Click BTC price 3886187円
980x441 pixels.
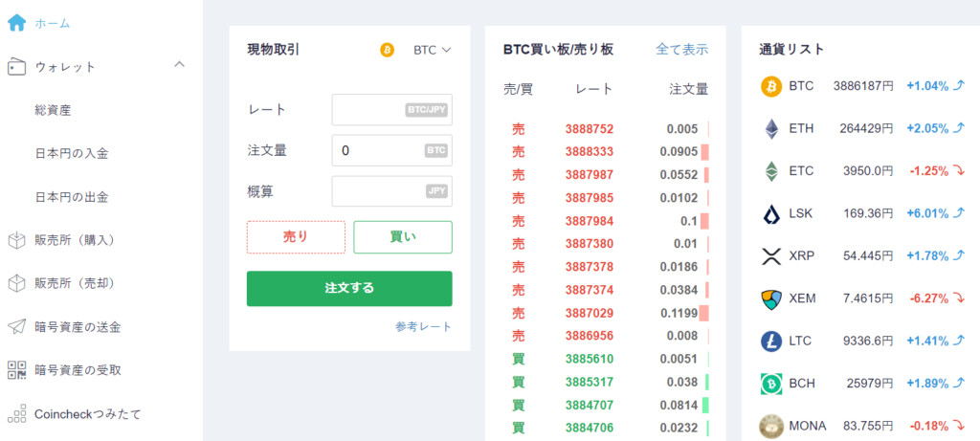(864, 86)
